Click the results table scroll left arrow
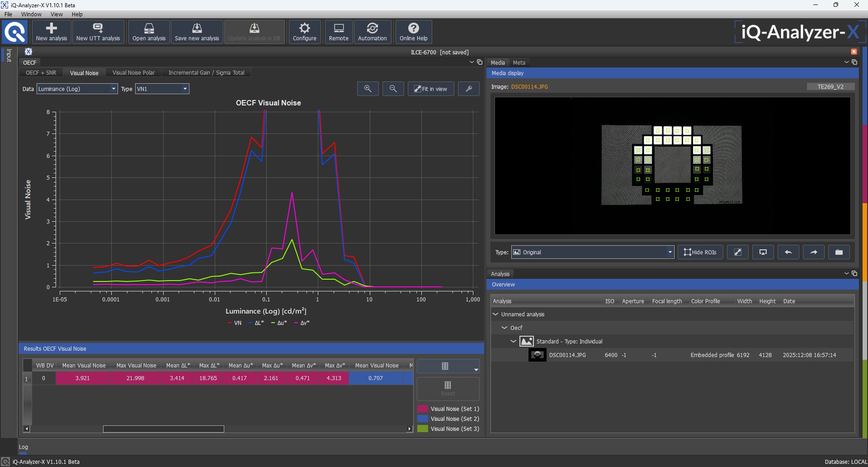The image size is (868, 467). click(27, 429)
